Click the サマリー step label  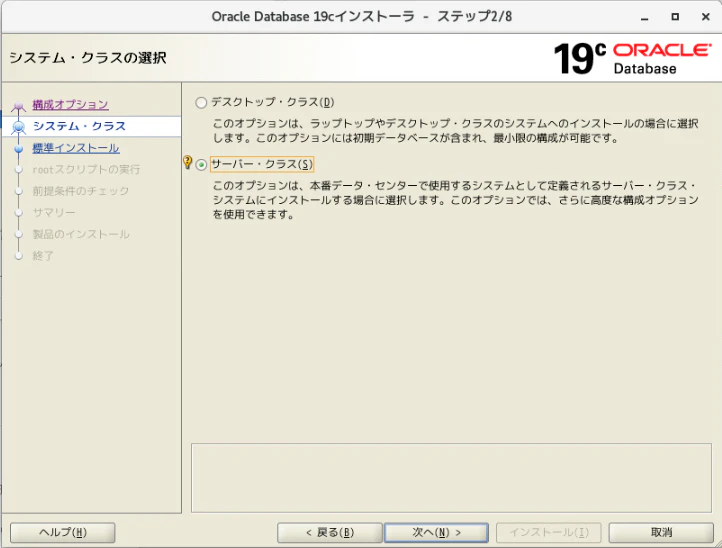click(53, 213)
